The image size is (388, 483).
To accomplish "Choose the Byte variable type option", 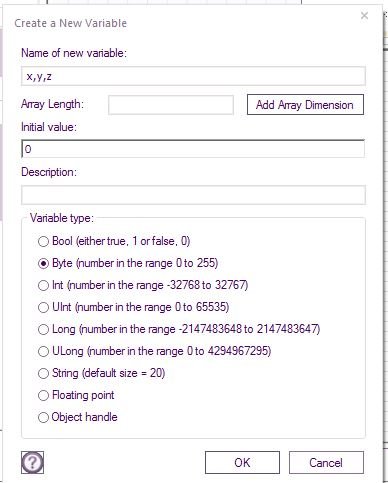I will (x=43, y=263).
